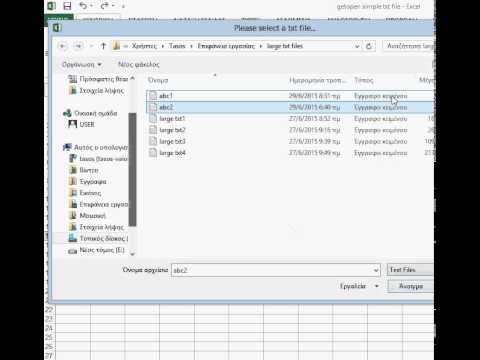Open the Εργαλεία tools dropdown
The image size is (480, 360).
[359, 286]
